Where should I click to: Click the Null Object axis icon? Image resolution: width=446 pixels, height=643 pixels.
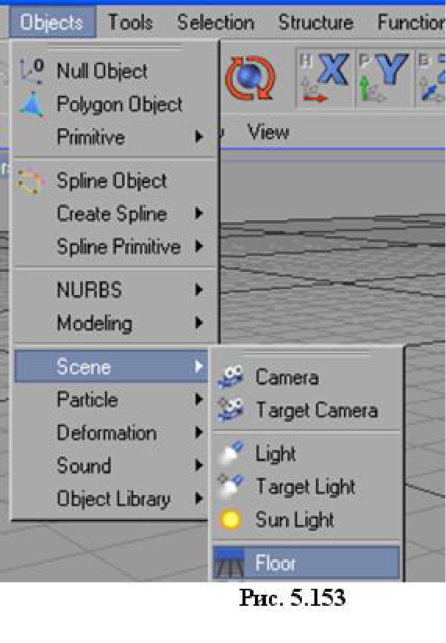tap(32, 71)
